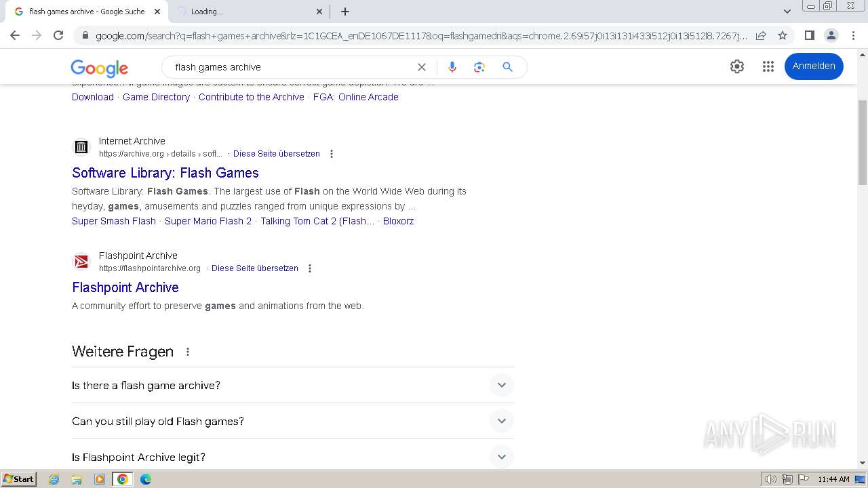Click the Internet Archive site favicon

click(x=81, y=147)
